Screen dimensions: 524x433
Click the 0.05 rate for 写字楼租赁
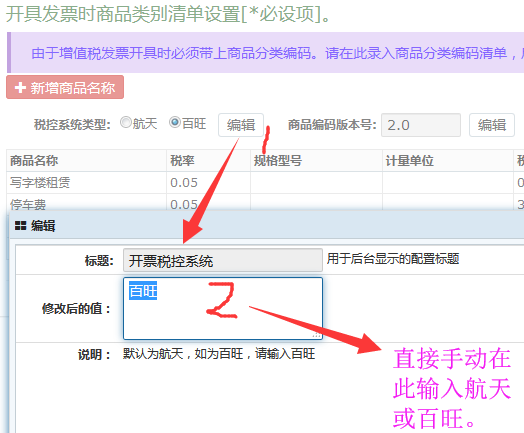point(184,183)
